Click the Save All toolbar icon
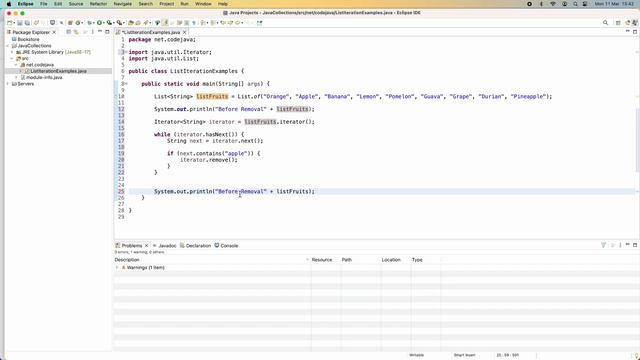The height and width of the screenshot is (360, 640). [27, 23]
